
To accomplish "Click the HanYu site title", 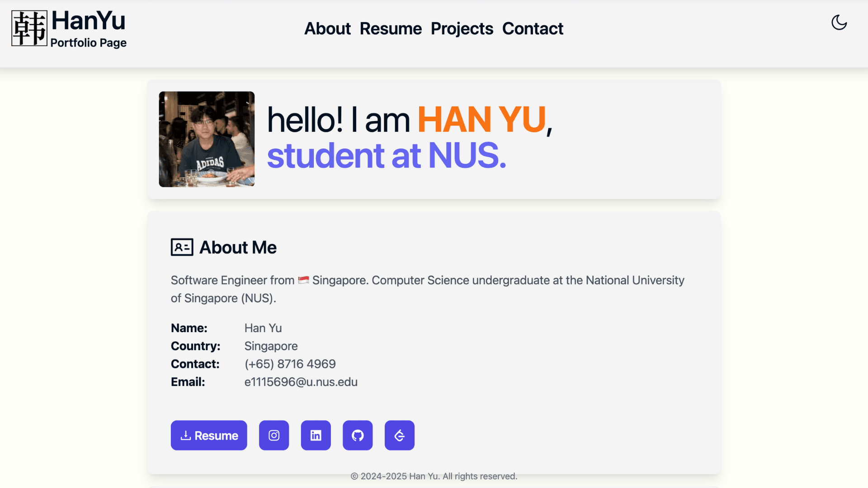I will pyautogui.click(x=88, y=21).
